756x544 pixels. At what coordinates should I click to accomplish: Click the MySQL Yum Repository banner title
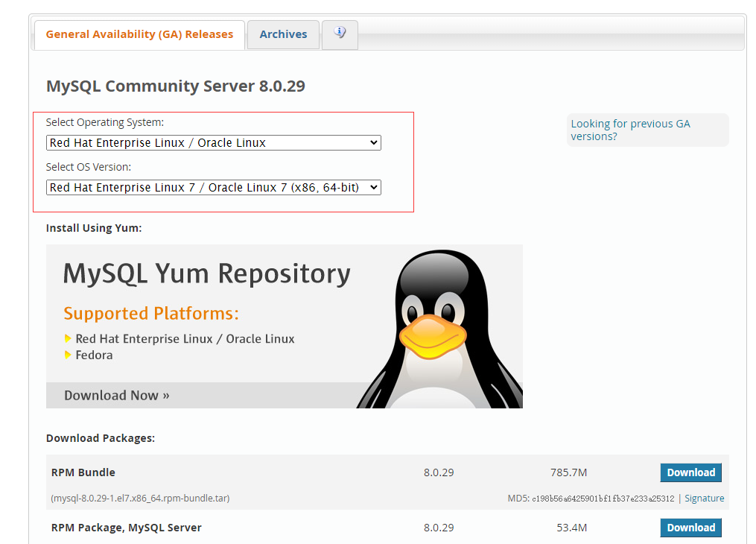(x=207, y=273)
